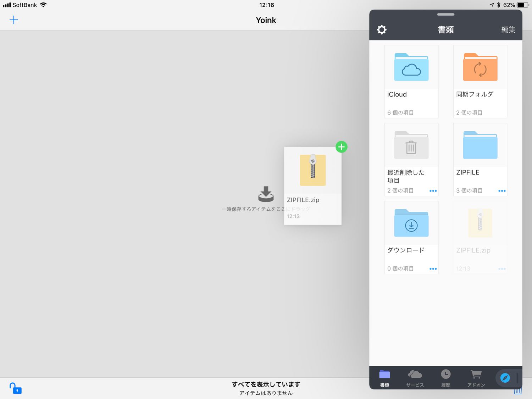532x399 pixels.
Task: Switch to the 書類 documents tab
Action: (384, 378)
